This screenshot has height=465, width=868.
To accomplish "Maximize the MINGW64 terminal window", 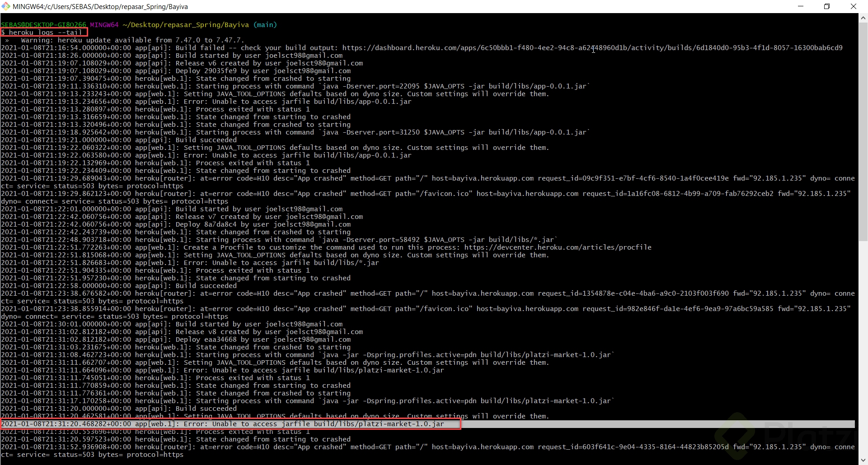I will [x=827, y=6].
